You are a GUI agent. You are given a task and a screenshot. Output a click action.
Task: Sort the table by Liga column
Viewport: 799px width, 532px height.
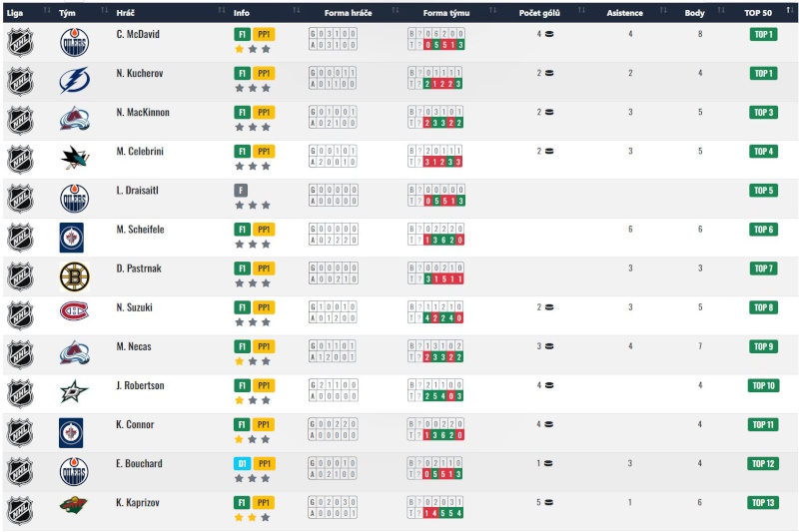[x=15, y=13]
